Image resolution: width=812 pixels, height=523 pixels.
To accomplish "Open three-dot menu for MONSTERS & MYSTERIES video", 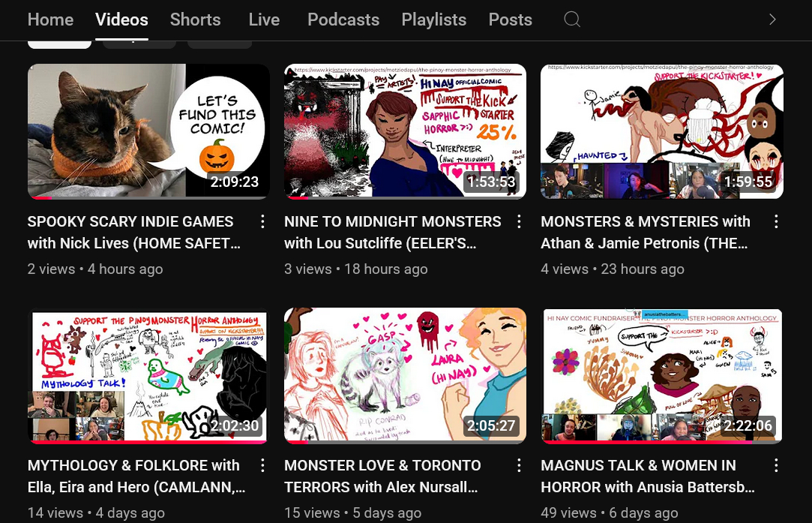I will 776,221.
